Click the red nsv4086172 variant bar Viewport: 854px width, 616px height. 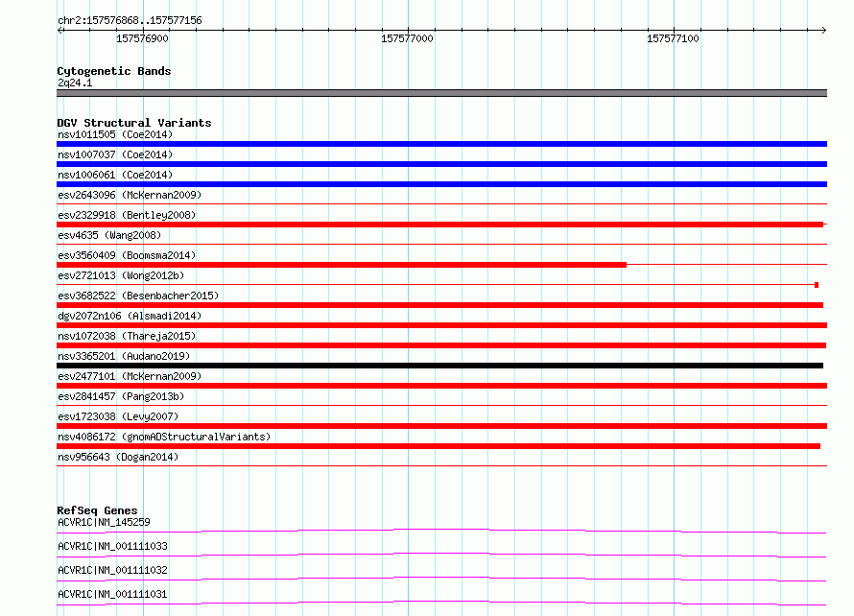(439, 446)
